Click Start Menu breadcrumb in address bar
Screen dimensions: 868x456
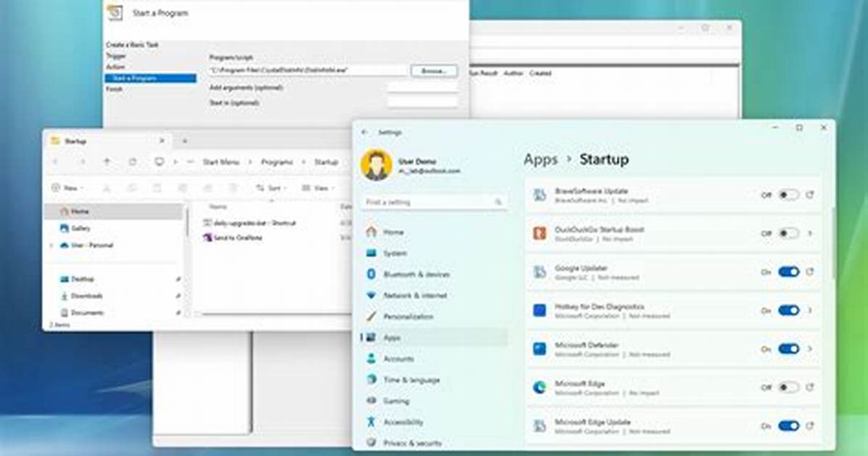point(221,162)
